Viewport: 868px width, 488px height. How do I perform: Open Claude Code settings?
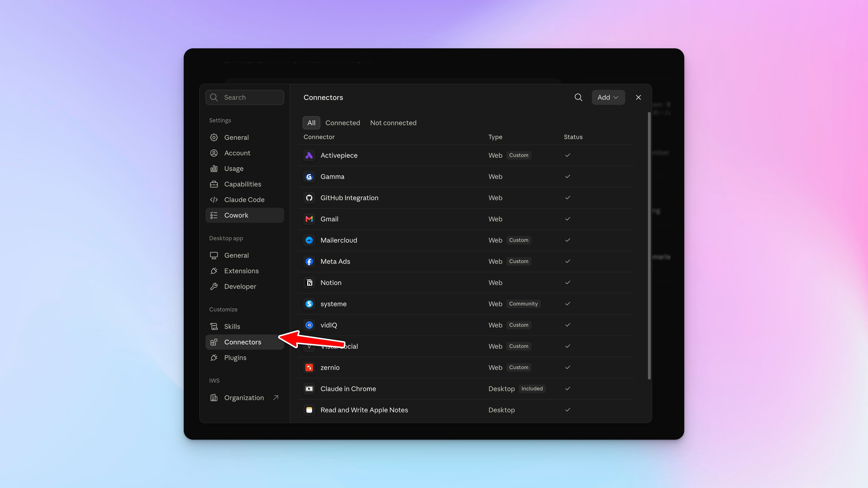[245, 200]
